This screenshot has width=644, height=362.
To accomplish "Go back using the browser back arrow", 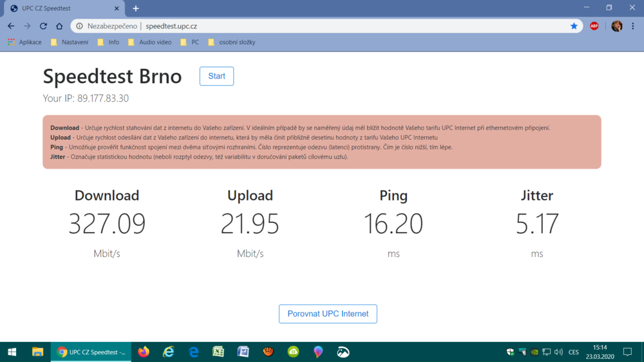I will pos(11,26).
